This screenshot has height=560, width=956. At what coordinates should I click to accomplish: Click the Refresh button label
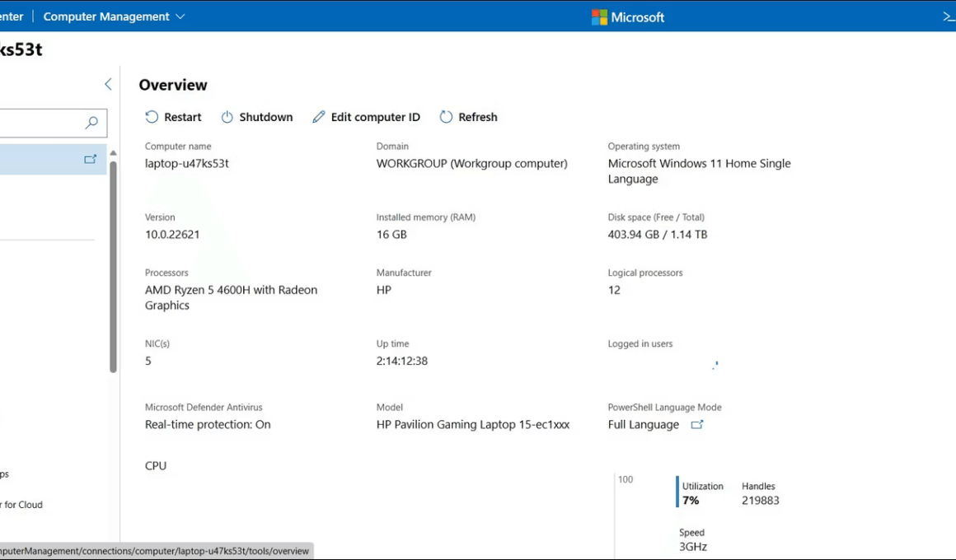(x=478, y=117)
